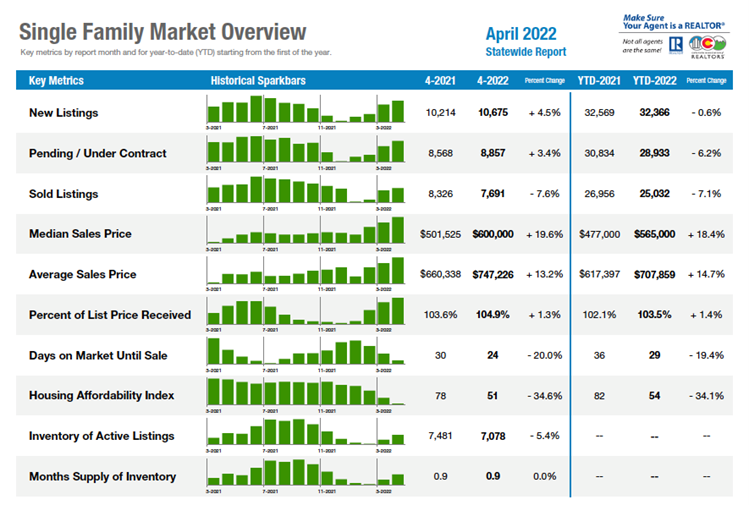Click the April 2022 Statewide Report heading
Screen dimensions: 749x505
click(525, 41)
